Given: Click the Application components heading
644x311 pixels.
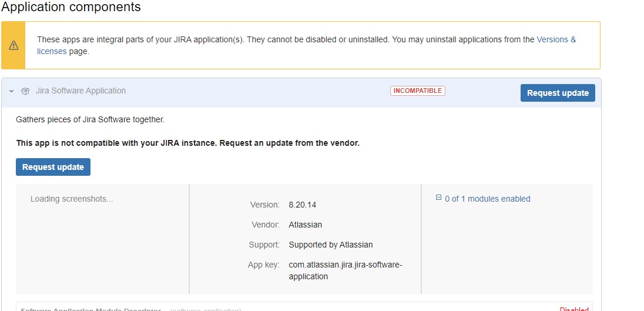Looking at the screenshot, I should tap(71, 6).
